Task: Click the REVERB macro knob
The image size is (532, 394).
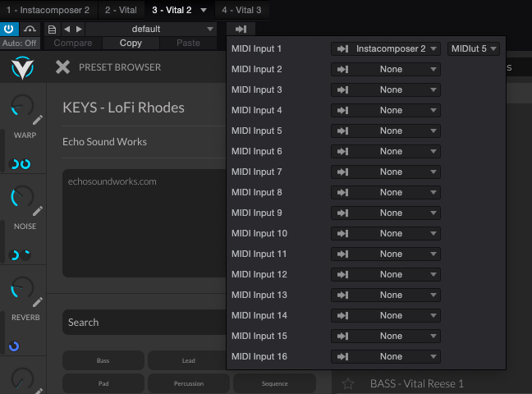Action: [x=22, y=288]
